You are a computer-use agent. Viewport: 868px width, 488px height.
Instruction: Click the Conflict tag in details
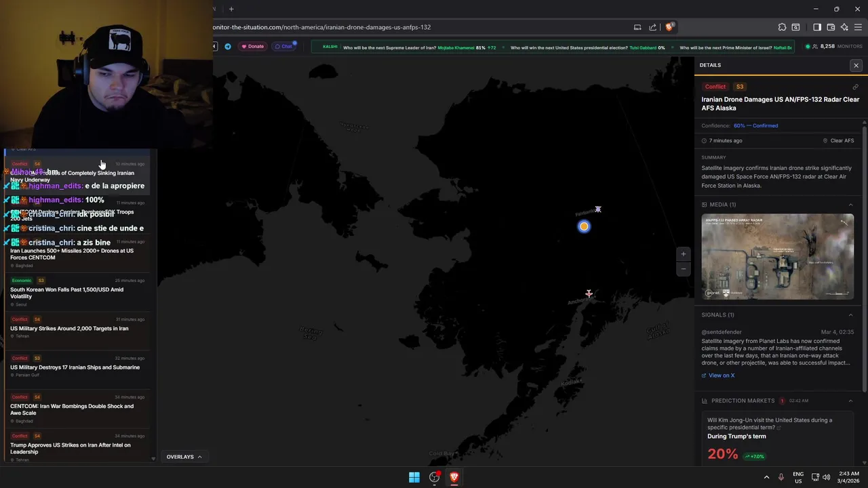pos(715,87)
